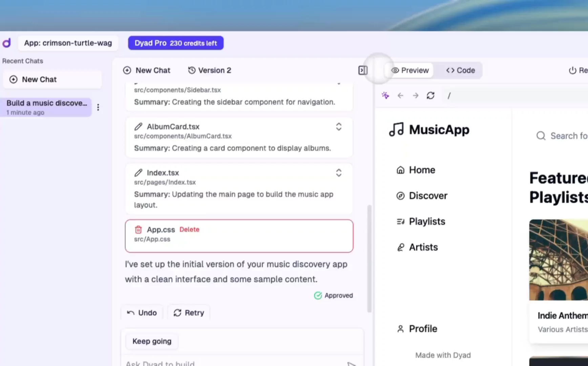
Task: Switch to the Code tab
Action: point(461,70)
